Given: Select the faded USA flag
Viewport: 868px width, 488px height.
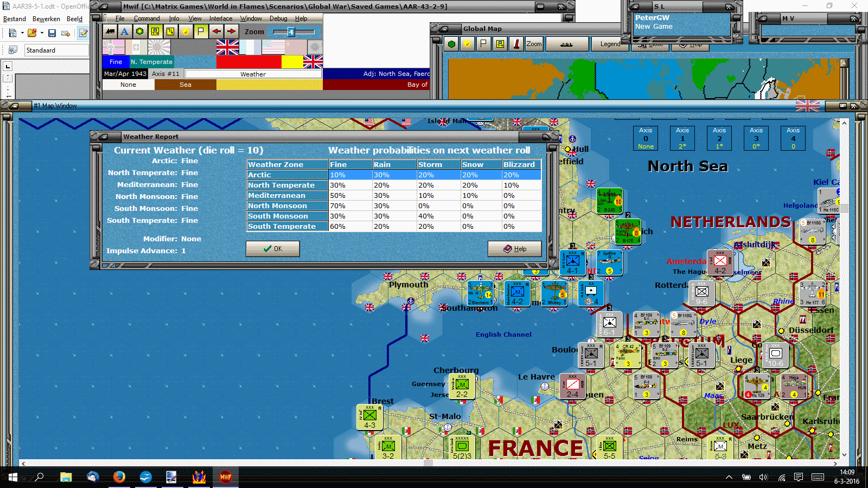Looking at the screenshot, I should [x=273, y=47].
